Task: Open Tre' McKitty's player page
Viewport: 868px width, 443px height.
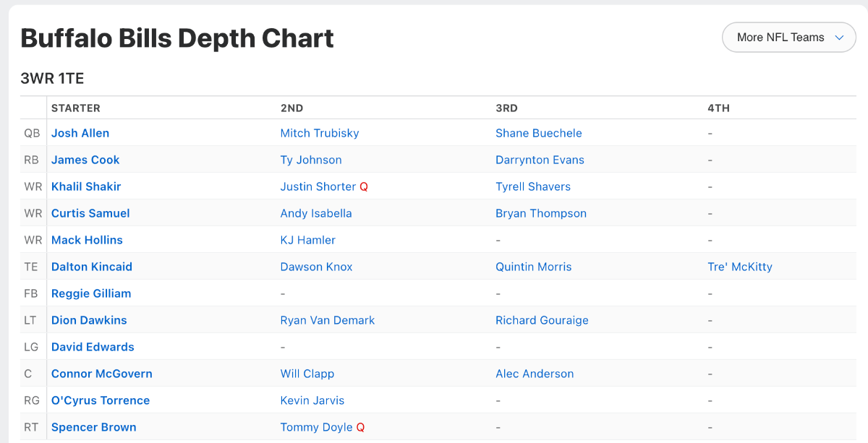Action: pyautogui.click(x=740, y=267)
